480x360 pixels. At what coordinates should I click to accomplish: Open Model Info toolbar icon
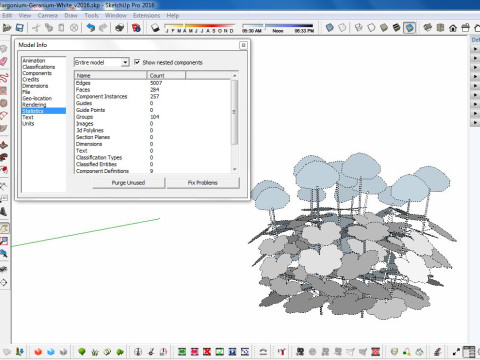pos(136,28)
